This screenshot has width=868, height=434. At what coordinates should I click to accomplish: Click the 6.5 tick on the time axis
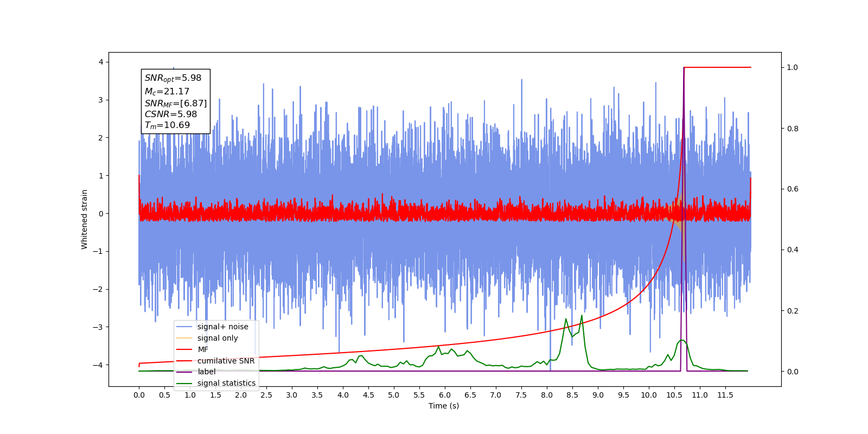[470, 395]
